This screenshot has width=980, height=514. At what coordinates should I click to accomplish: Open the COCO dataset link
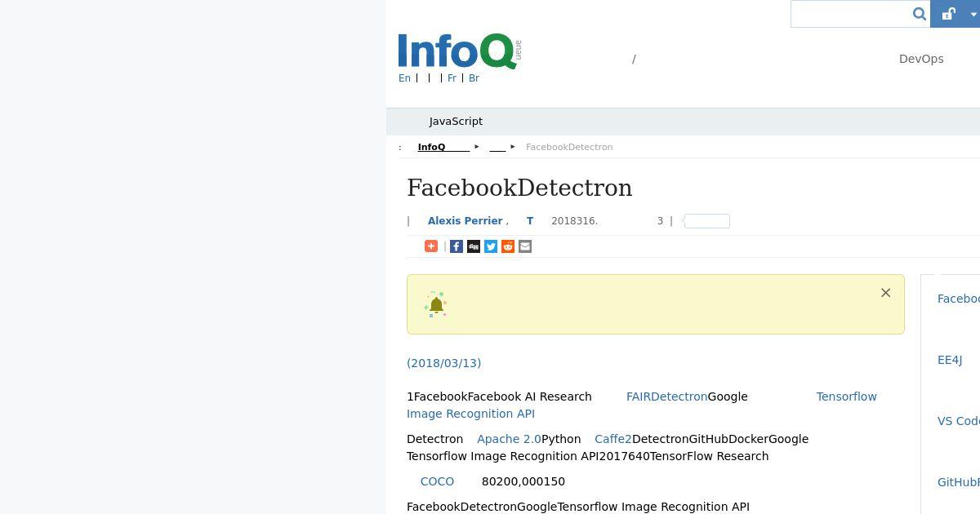tap(437, 481)
